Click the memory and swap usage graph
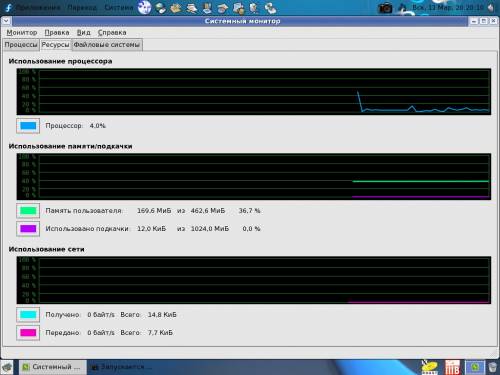Screen dimensions: 500x375 click(x=254, y=177)
